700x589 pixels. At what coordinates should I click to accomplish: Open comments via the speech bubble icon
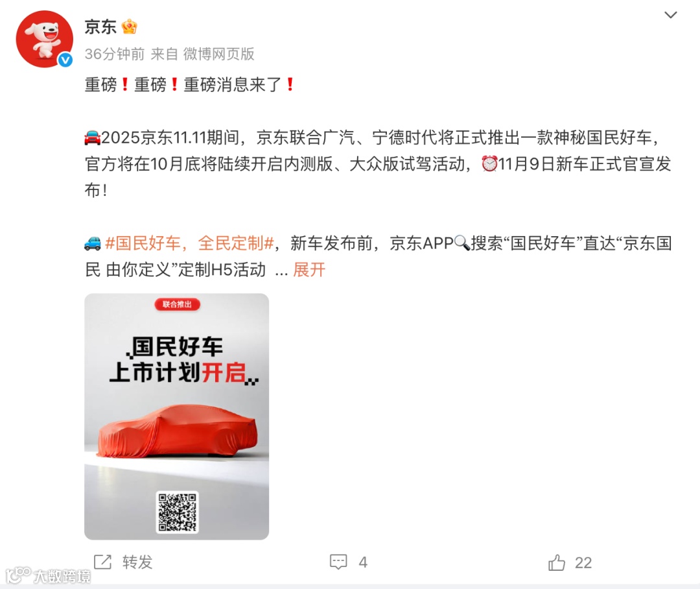click(x=338, y=562)
